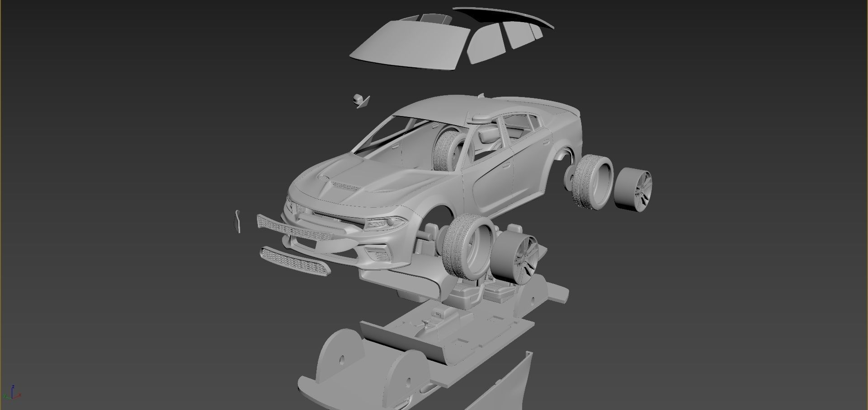Image resolution: width=868 pixels, height=410 pixels.
Task: Select the floating side mirror part
Action: coord(361,100)
